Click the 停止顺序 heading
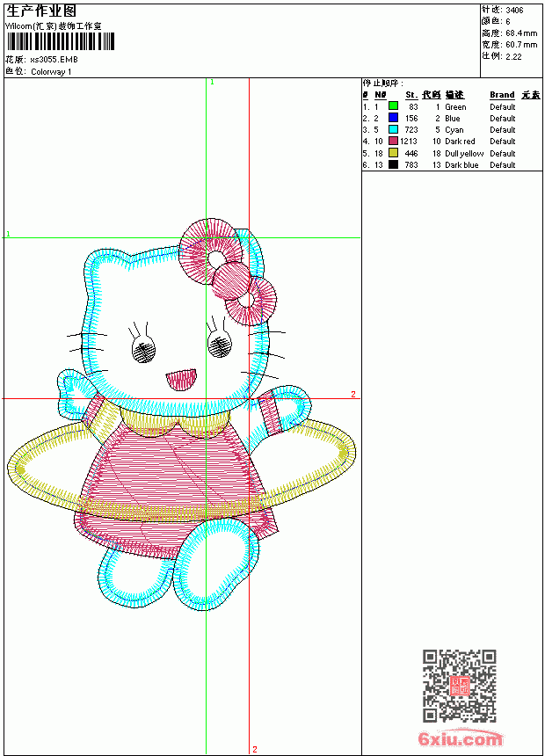This screenshot has height=756, width=545. 383,84
